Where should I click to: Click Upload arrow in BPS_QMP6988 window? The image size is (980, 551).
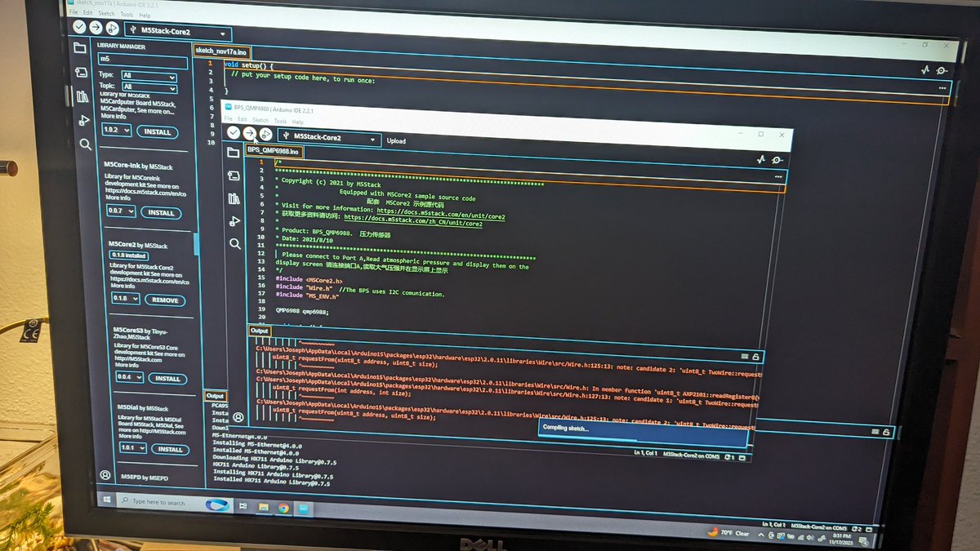[x=250, y=133]
